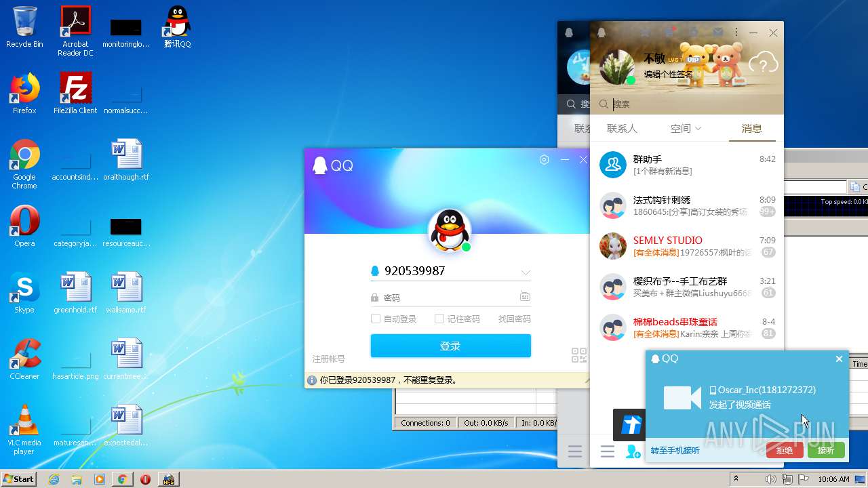Select the CCleaner desktop icon
The height and width of the screenshot is (488, 868).
tap(24, 359)
